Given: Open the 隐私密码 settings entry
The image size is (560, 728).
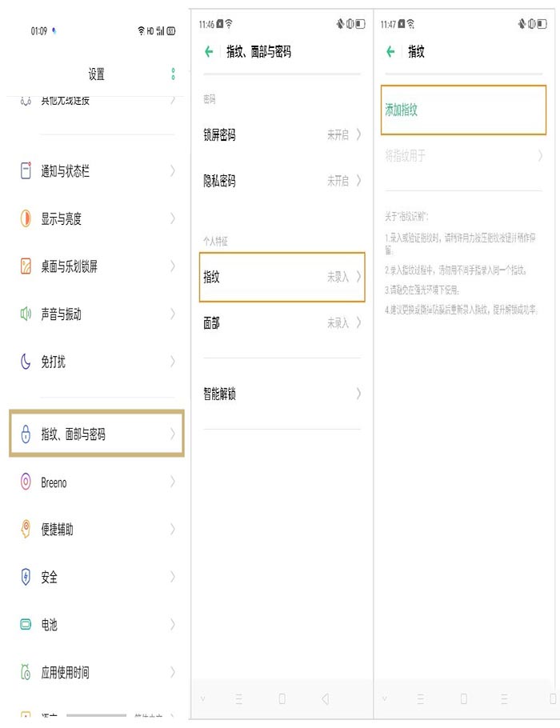Looking at the screenshot, I should tap(280, 181).
